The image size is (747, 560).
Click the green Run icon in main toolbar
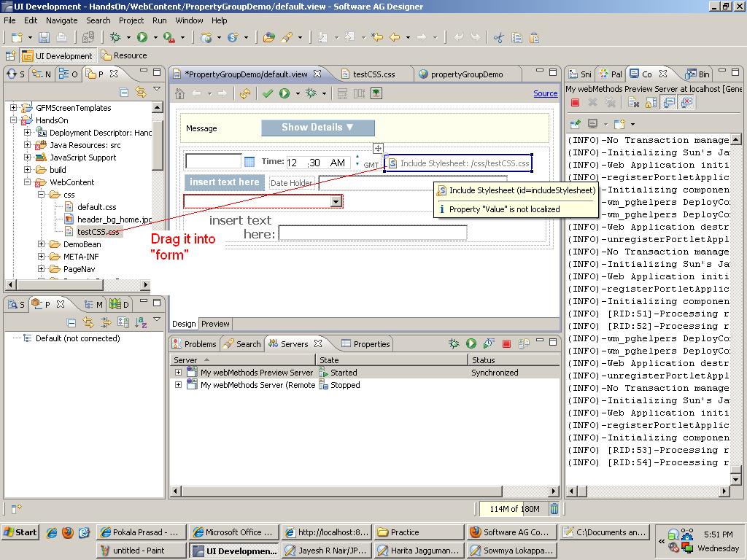click(142, 38)
